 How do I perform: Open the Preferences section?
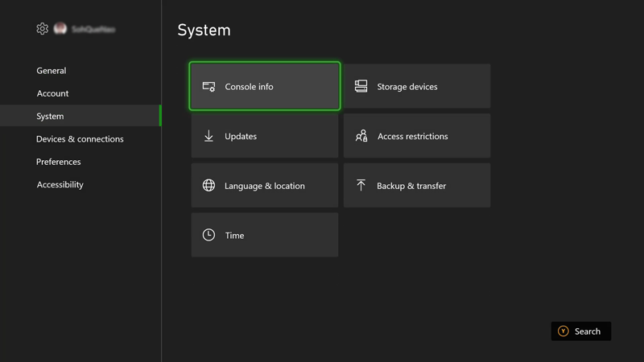coord(58,162)
